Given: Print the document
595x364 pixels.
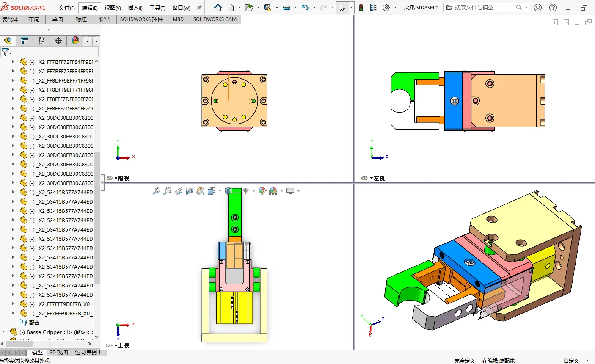Looking at the screenshot, I should (x=286, y=8).
